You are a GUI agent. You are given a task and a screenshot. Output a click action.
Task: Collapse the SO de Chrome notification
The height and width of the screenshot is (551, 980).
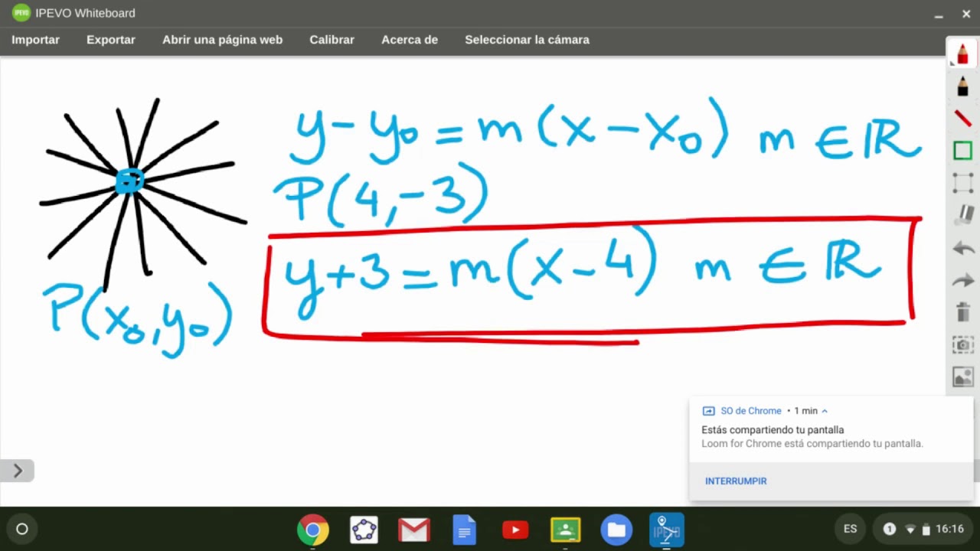pos(825,411)
